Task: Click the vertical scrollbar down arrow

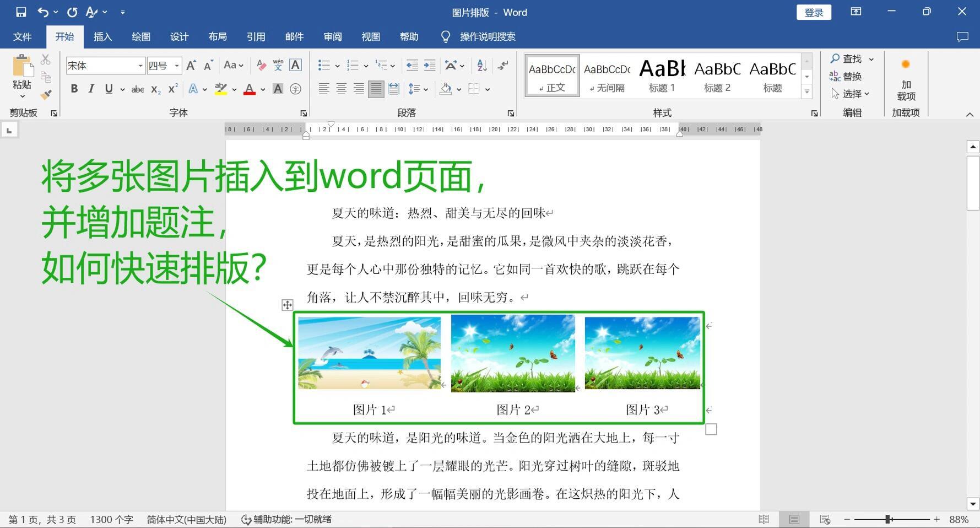Action: click(x=973, y=504)
